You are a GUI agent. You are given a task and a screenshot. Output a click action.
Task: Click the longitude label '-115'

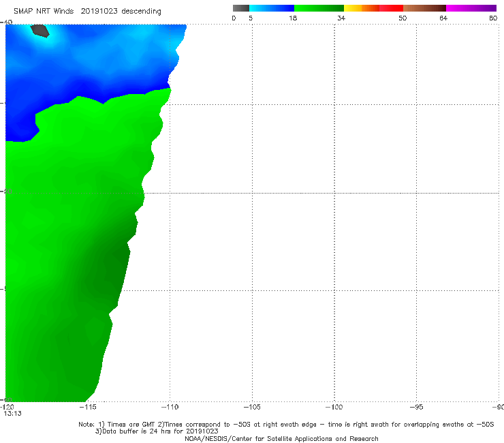88,407
